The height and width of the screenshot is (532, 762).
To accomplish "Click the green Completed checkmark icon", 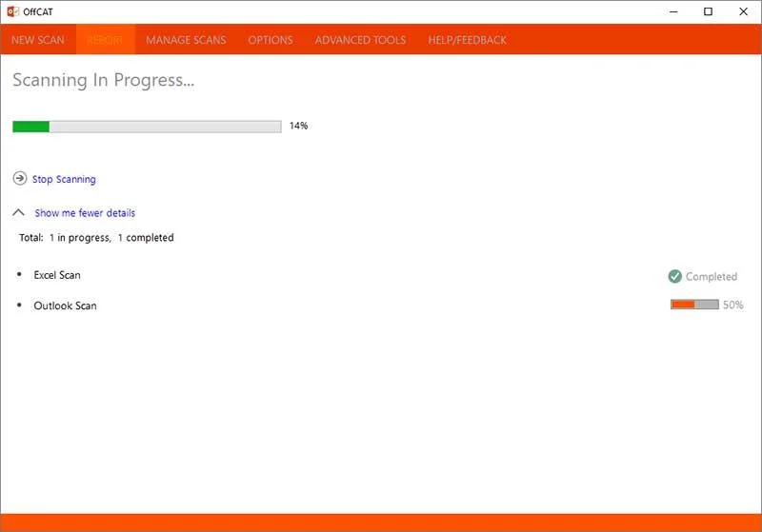I will pyautogui.click(x=675, y=276).
